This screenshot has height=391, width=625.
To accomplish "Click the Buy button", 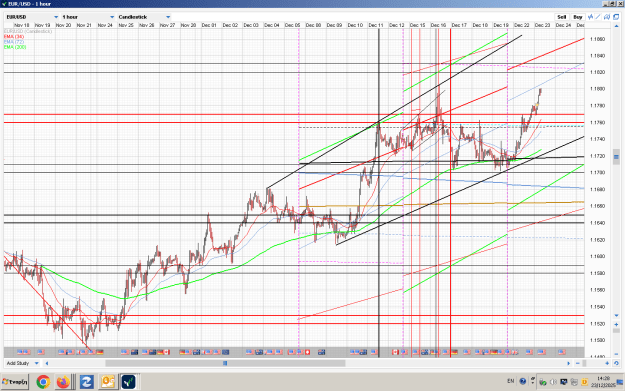I will point(578,17).
